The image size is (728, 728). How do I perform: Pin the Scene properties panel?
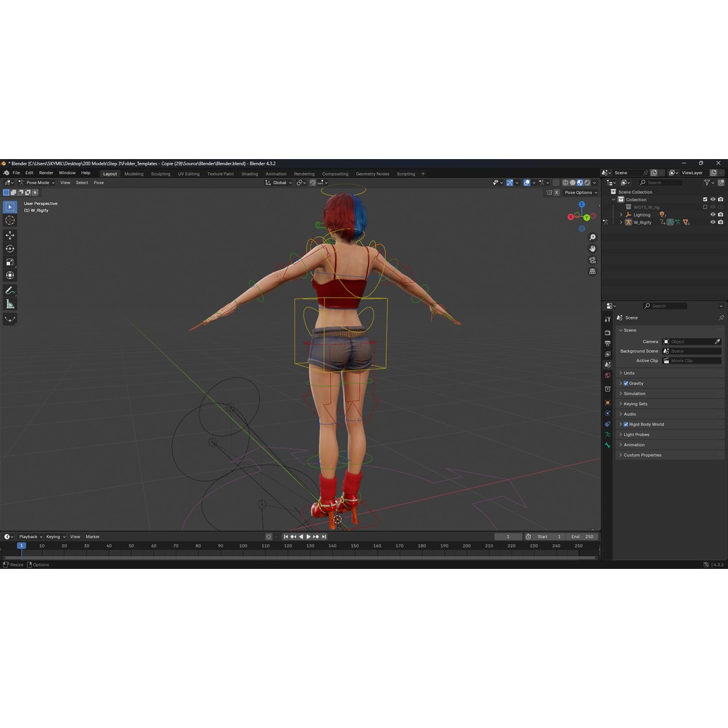pyautogui.click(x=721, y=318)
